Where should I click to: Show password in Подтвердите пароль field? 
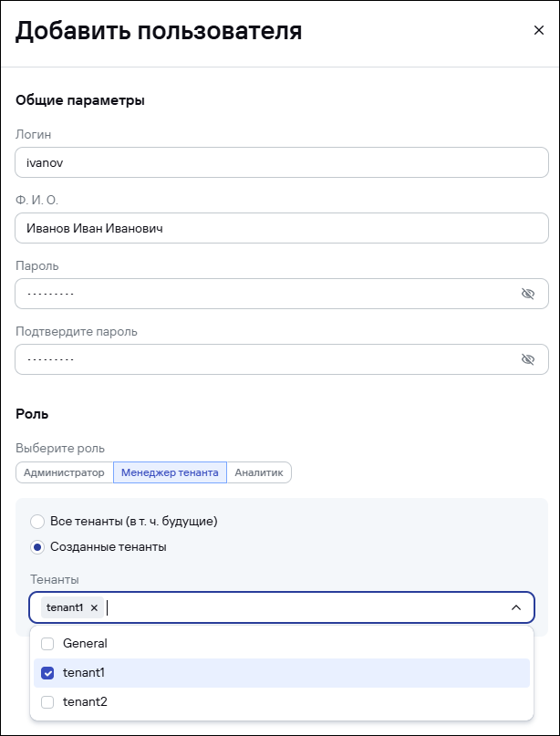[x=527, y=359]
